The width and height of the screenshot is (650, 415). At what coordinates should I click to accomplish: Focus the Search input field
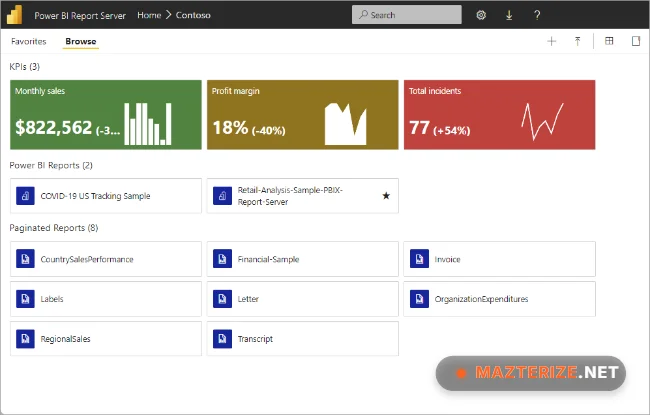407,15
